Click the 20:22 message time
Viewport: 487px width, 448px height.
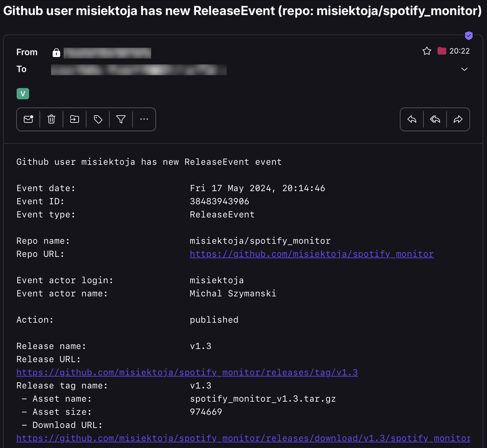coord(460,51)
